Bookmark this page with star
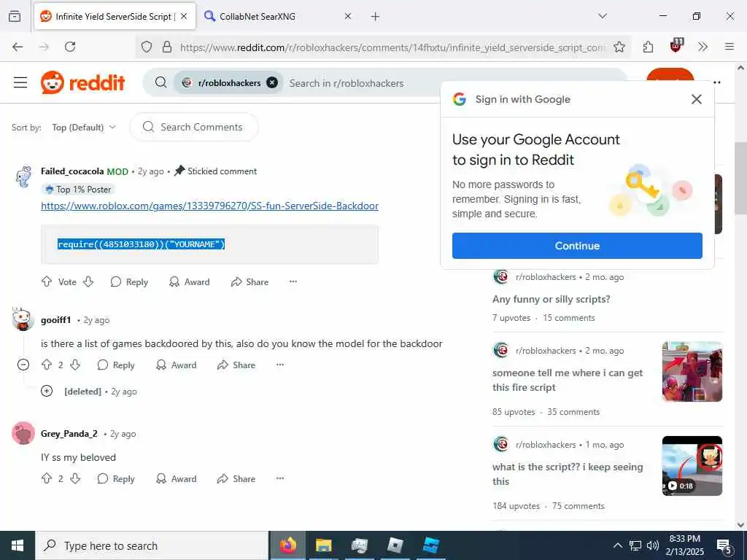The image size is (747, 560). (x=619, y=47)
